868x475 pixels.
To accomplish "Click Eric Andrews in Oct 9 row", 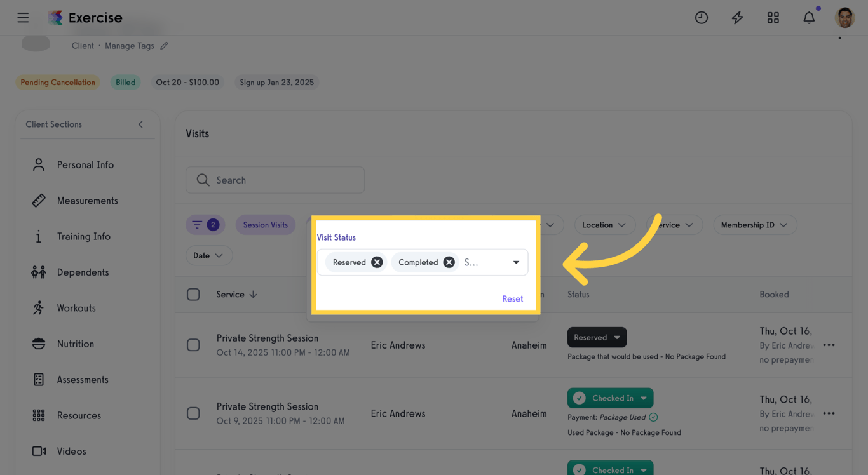I will coord(398,413).
